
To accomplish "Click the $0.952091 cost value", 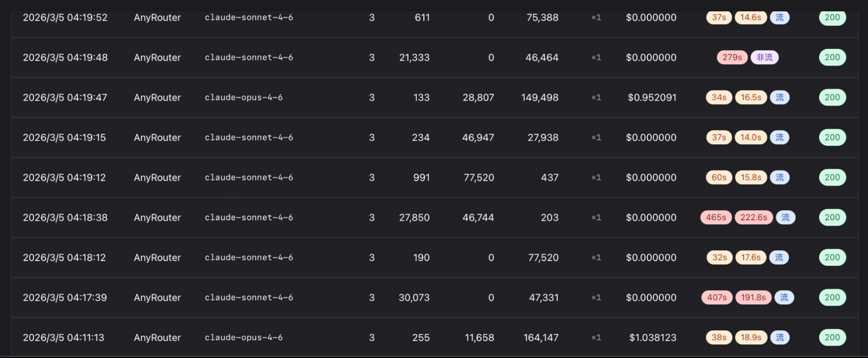I will 652,98.
